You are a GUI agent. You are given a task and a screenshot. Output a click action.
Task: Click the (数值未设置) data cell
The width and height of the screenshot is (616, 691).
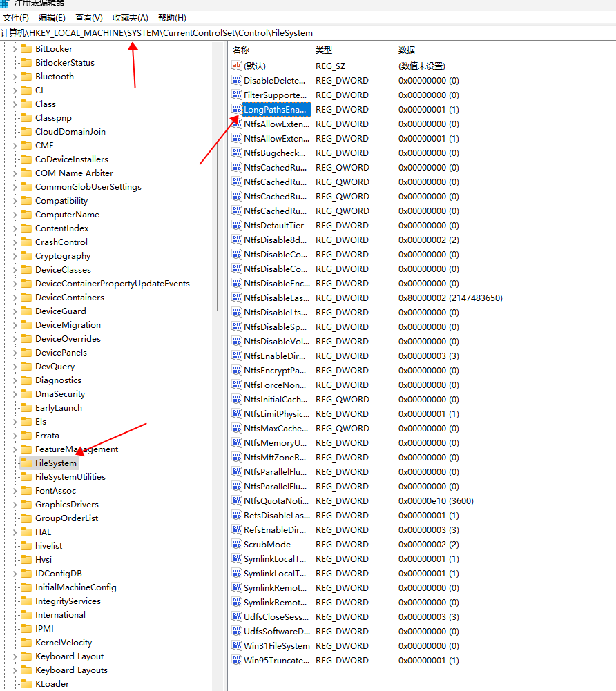pos(421,66)
